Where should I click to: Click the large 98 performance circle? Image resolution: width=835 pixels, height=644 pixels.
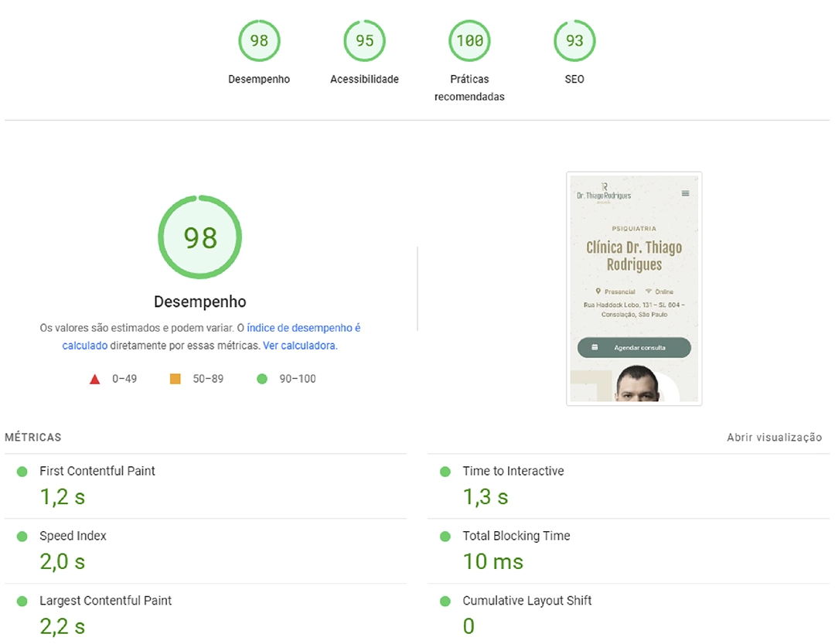(x=200, y=237)
